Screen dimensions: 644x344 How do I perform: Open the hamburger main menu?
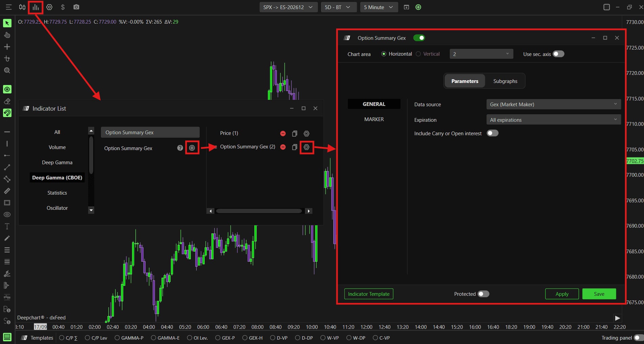[9, 7]
